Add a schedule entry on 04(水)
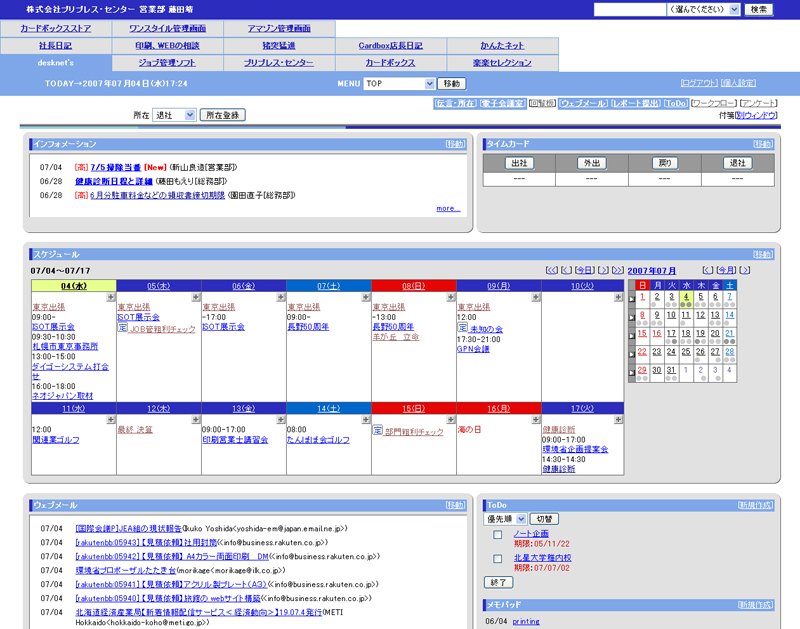The image size is (800, 629). [111, 297]
